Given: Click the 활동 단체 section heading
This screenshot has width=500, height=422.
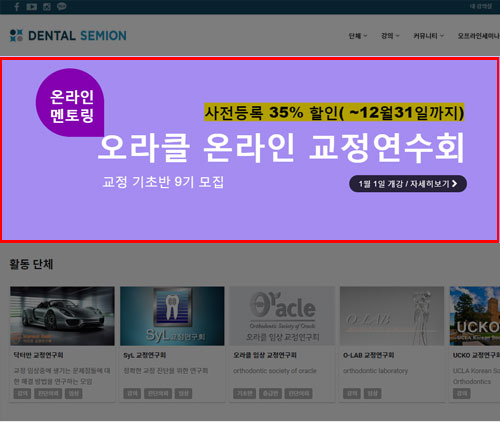Looking at the screenshot, I should 31,264.
